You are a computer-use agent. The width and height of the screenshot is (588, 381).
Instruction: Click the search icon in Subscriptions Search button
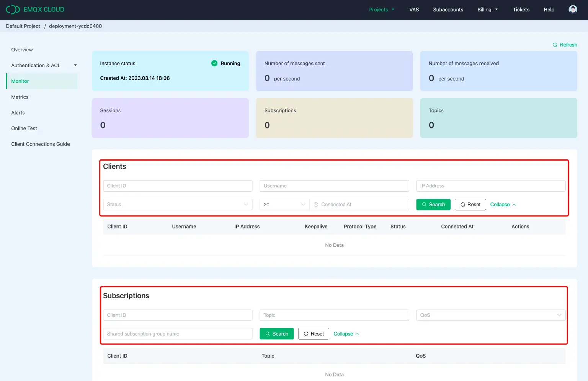click(268, 333)
